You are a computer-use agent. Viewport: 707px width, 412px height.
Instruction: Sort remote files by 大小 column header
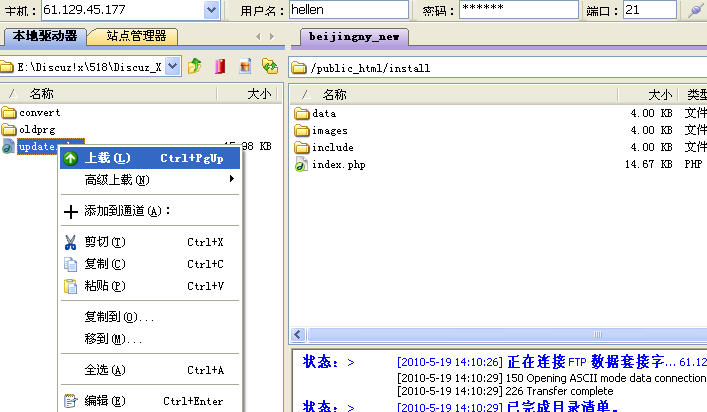click(x=659, y=94)
